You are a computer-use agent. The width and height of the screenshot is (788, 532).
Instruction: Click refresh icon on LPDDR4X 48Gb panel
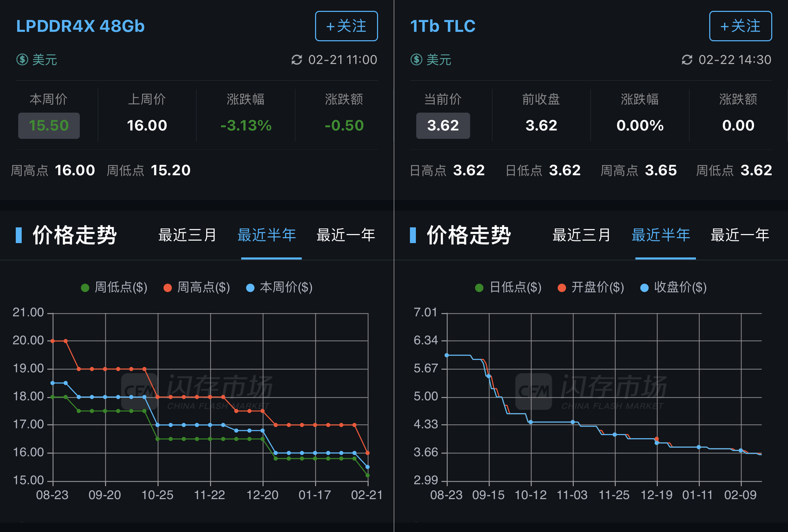(x=297, y=60)
